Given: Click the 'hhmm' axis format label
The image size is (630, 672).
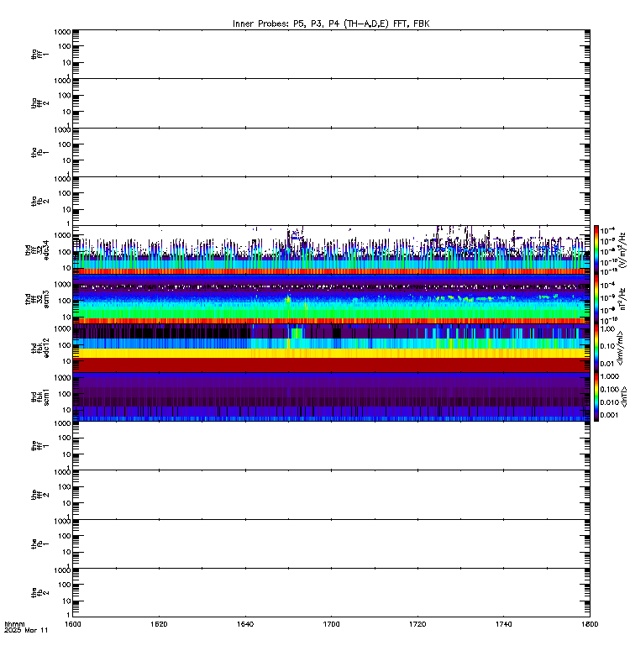Looking at the screenshot, I should pos(14,624).
